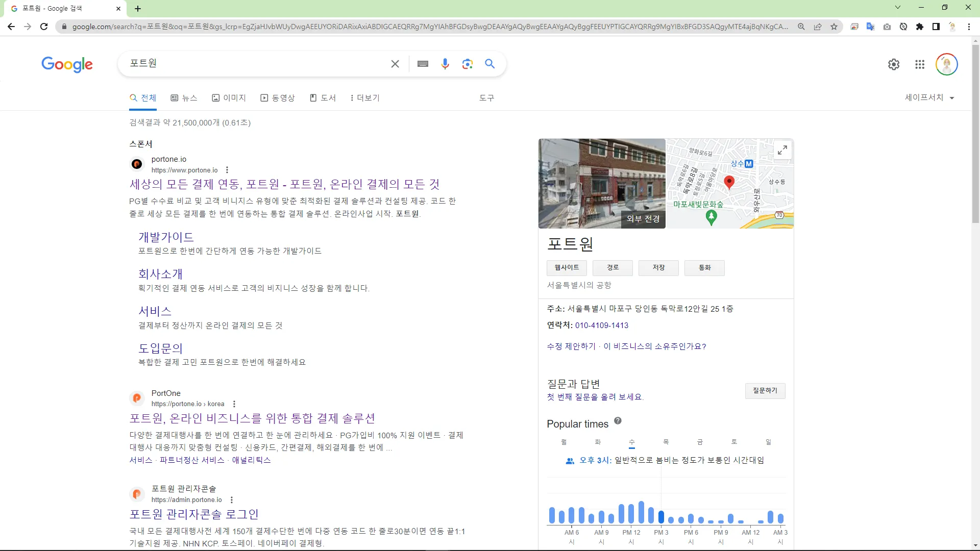
Task: Select 금 (Friday) in Popular times
Action: tap(700, 442)
